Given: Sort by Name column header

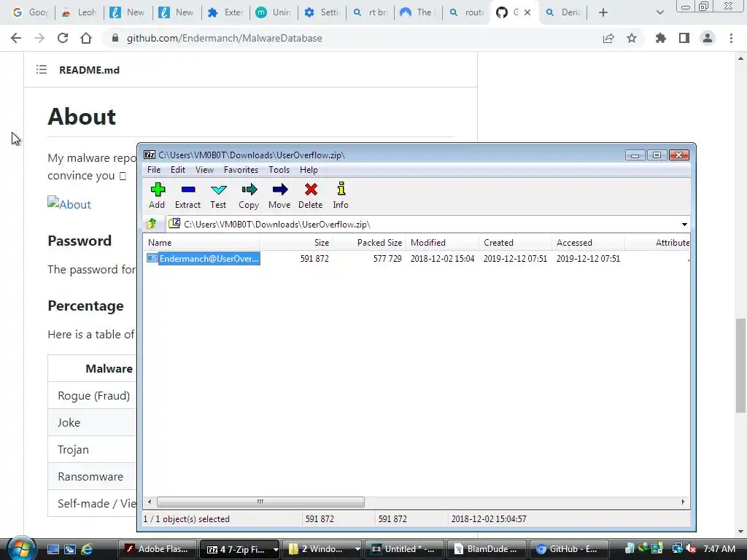Looking at the screenshot, I should click(202, 242).
